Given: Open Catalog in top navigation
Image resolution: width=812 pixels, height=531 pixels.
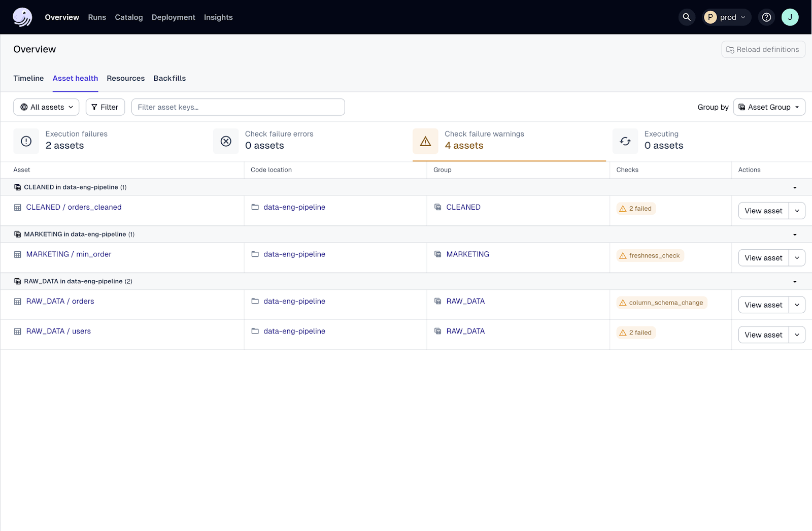Looking at the screenshot, I should click(129, 17).
